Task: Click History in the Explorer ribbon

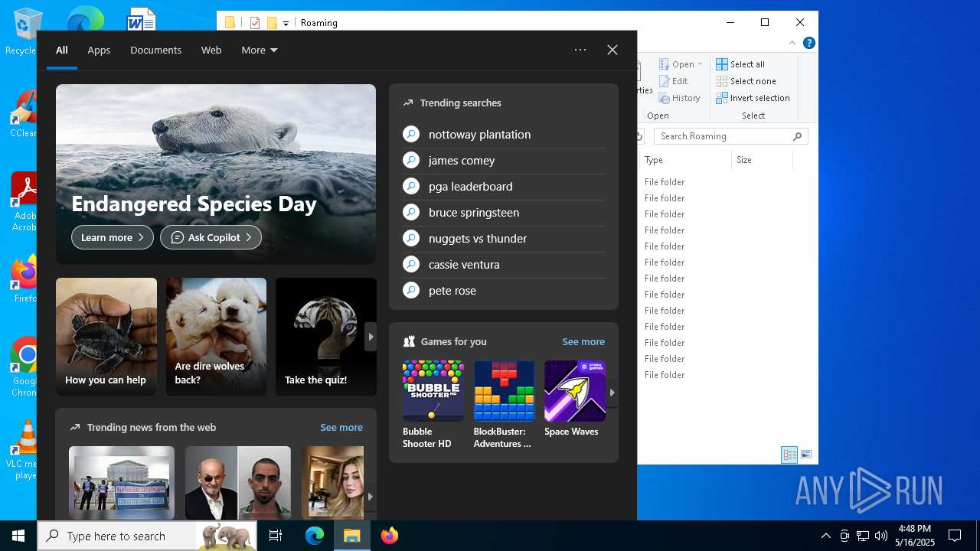Action: (x=679, y=98)
